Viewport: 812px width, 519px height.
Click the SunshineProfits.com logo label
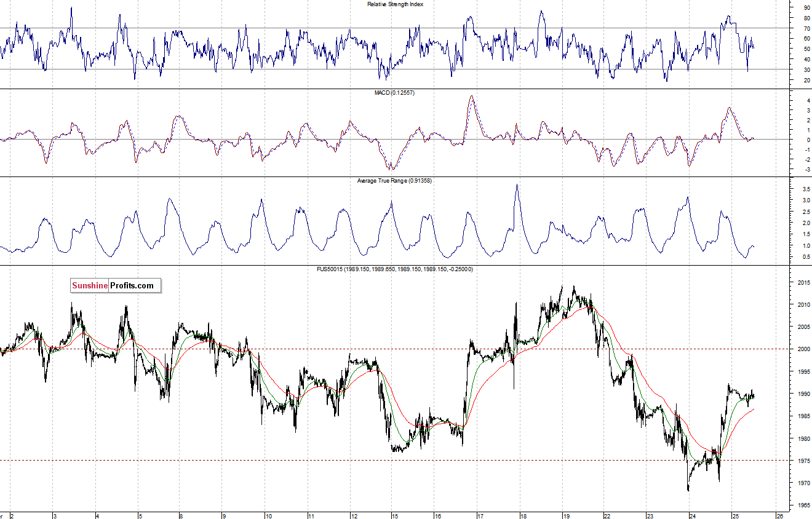116,285
